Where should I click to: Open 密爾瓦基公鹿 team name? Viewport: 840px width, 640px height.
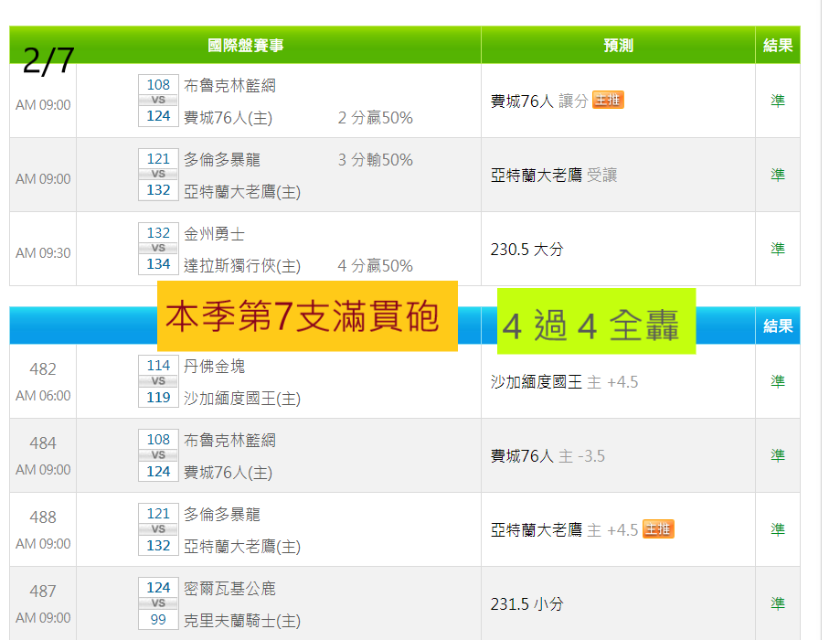(229, 589)
